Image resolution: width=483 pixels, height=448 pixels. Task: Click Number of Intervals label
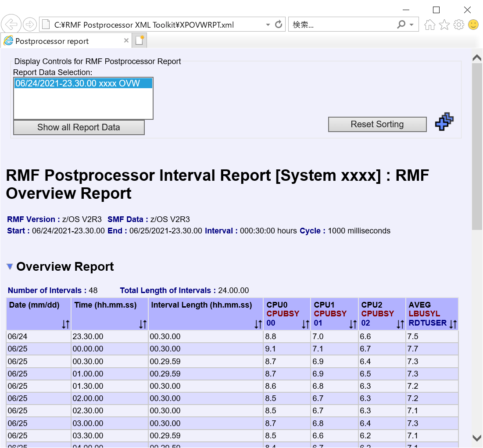coord(47,290)
